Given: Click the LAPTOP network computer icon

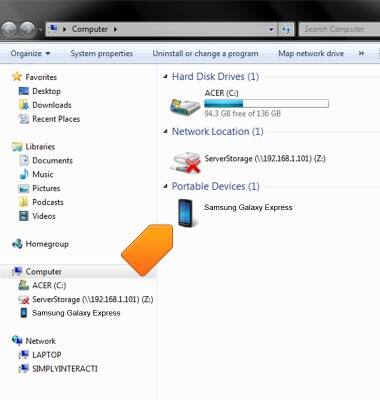Looking at the screenshot, I should click(x=24, y=355).
